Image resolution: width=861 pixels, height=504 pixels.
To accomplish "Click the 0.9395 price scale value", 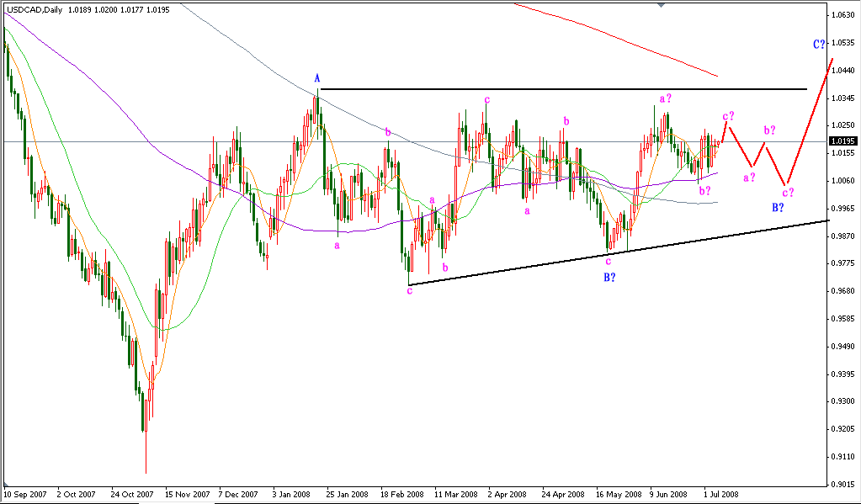I will coord(842,374).
